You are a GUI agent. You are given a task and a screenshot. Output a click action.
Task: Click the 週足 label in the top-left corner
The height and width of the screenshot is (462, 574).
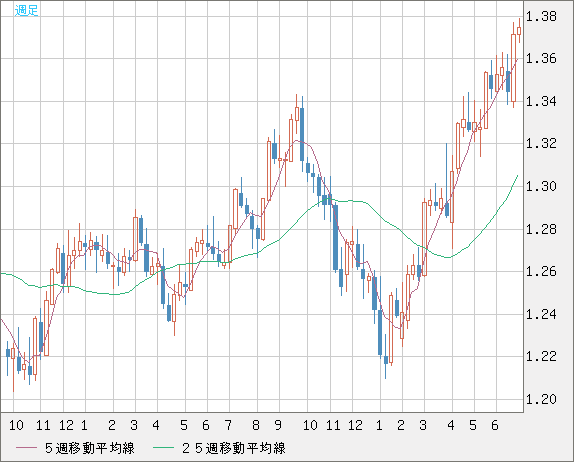pos(26,10)
